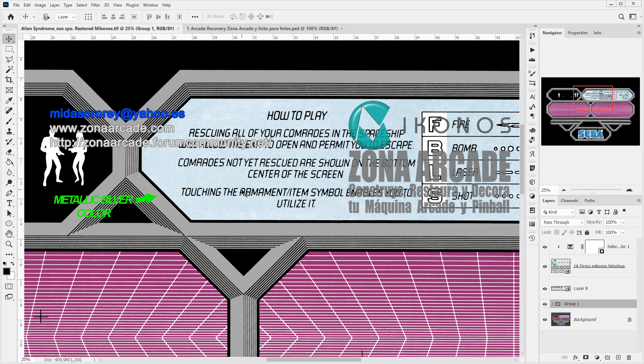This screenshot has height=364, width=644.
Task: Select the Zoom tool
Action: point(9,244)
